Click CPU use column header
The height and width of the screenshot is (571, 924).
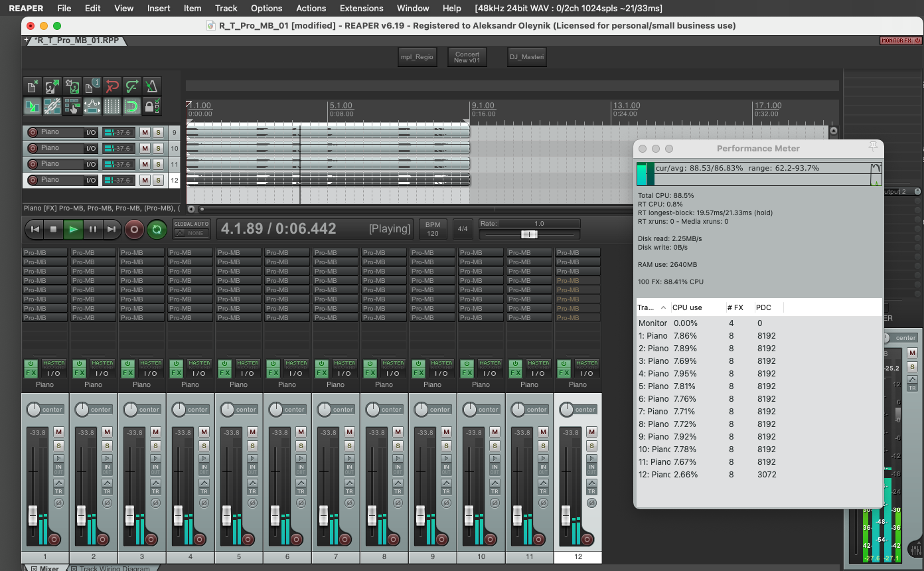pyautogui.click(x=697, y=307)
